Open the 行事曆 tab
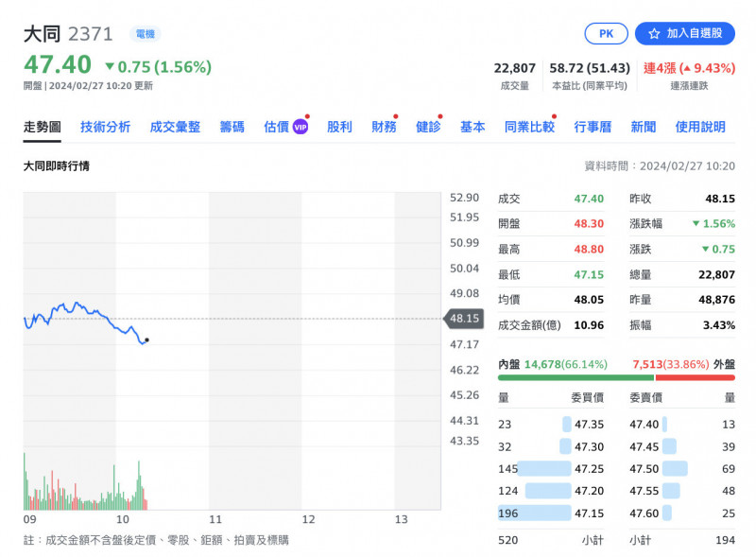The width and height of the screenshot is (756, 557). pos(593,127)
